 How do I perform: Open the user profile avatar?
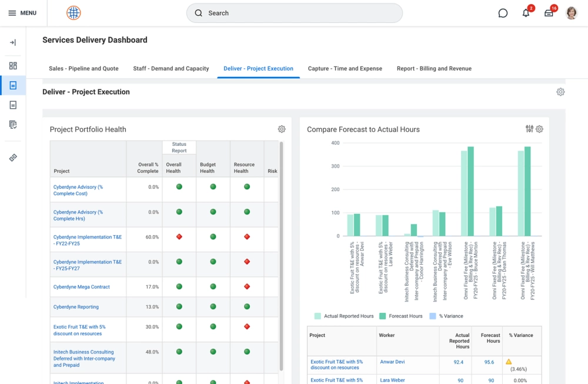click(572, 13)
